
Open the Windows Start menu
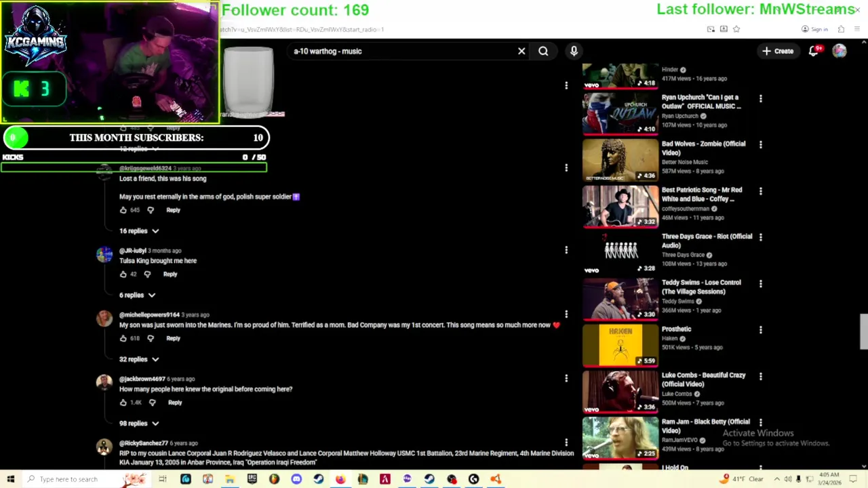(11, 479)
